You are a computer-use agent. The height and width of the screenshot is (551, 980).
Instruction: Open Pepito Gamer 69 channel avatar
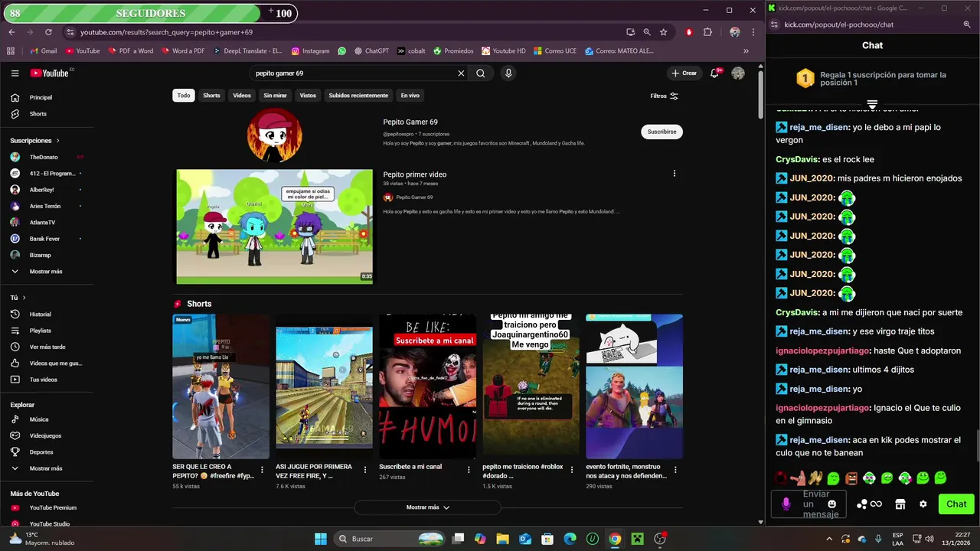click(274, 135)
